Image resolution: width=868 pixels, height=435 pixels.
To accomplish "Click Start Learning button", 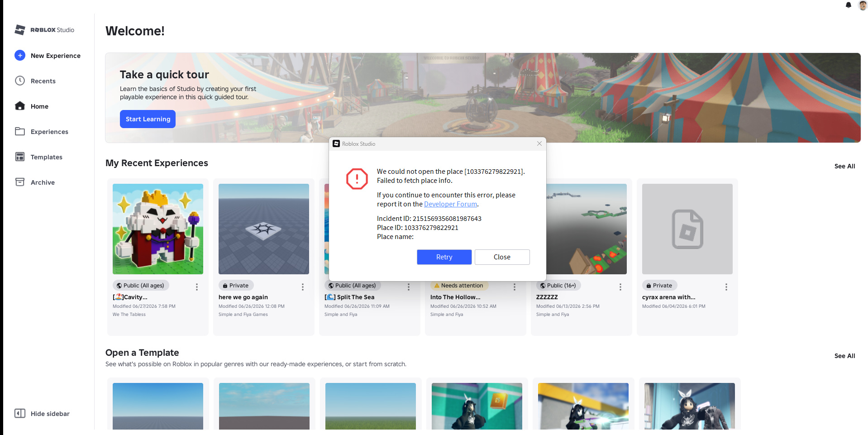I will point(148,119).
